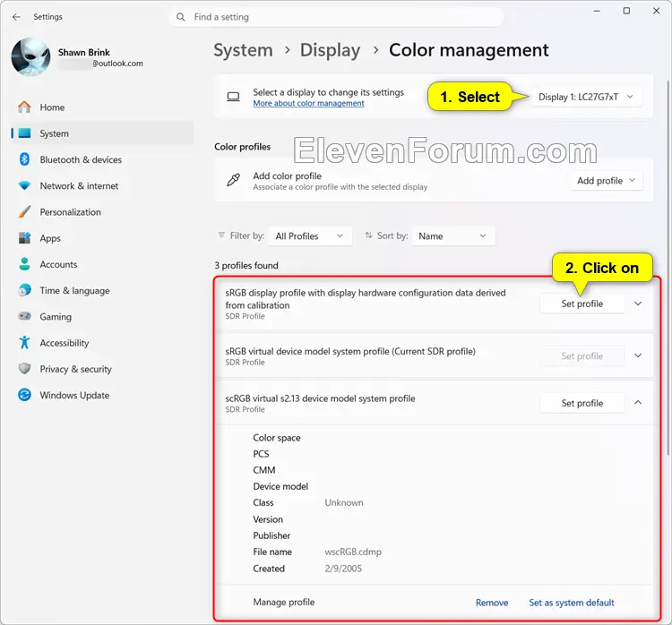Image resolution: width=672 pixels, height=625 pixels.
Task: Click the Sort by arrows icon
Action: 368,235
